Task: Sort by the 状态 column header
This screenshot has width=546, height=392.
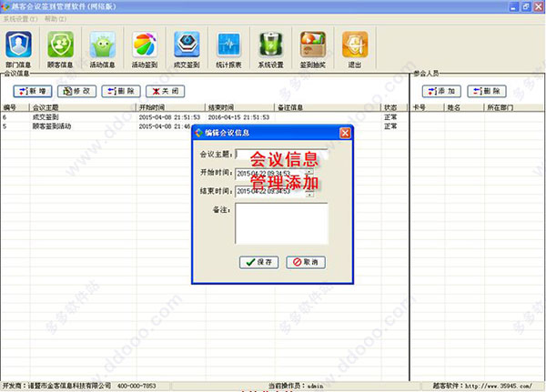Action: tap(394, 107)
